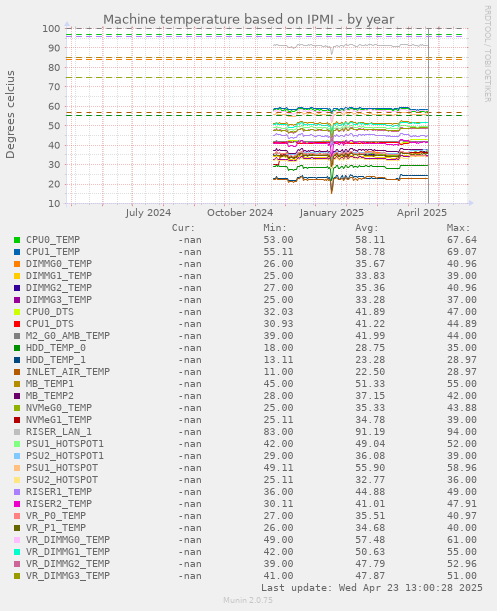Click the graph title text

point(248,19)
